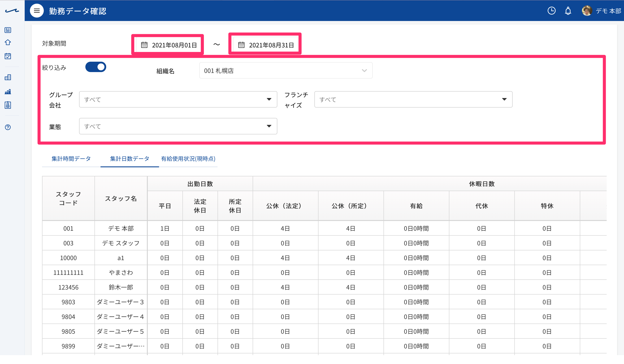Image resolution: width=624 pixels, height=364 pixels.
Task: Select staff code 9803 cell
Action: pyautogui.click(x=68, y=302)
